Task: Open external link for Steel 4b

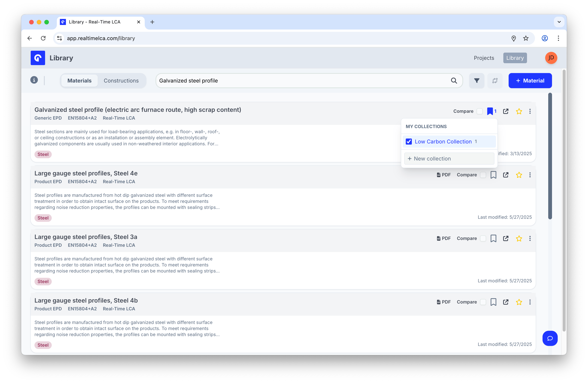Action: pos(506,302)
